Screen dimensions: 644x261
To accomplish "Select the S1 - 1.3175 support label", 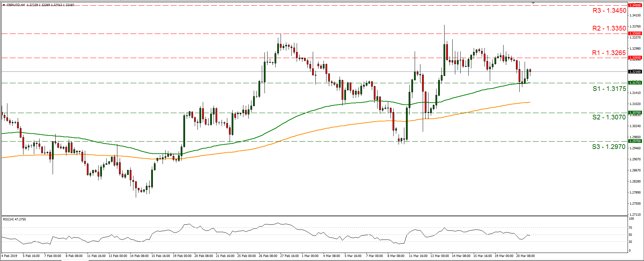I will click(609, 89).
